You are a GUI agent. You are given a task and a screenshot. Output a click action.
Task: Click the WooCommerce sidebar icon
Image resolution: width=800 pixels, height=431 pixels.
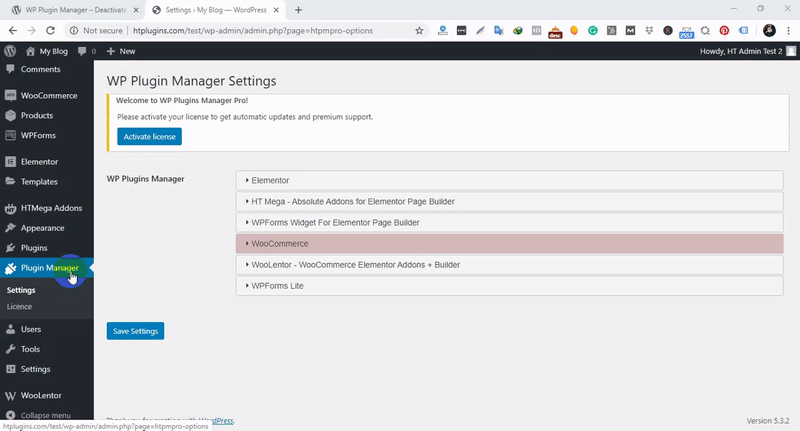coord(10,96)
